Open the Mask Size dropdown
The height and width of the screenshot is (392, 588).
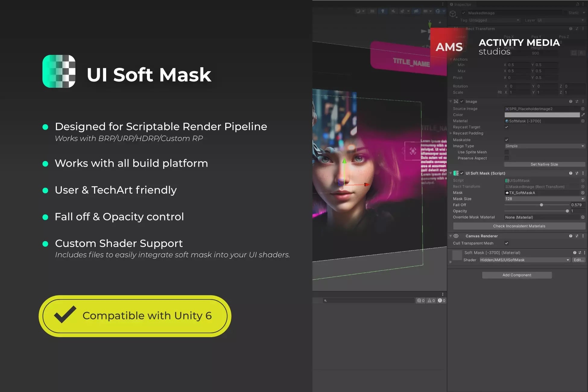(x=544, y=199)
